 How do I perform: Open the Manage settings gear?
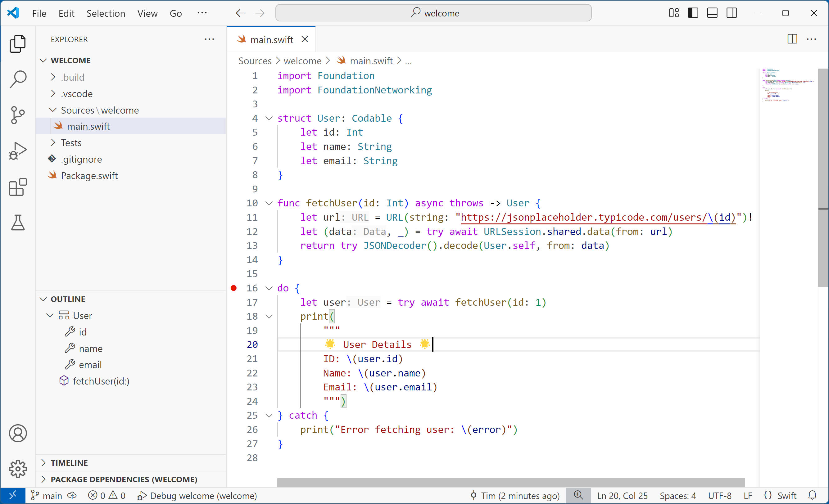tap(17, 469)
